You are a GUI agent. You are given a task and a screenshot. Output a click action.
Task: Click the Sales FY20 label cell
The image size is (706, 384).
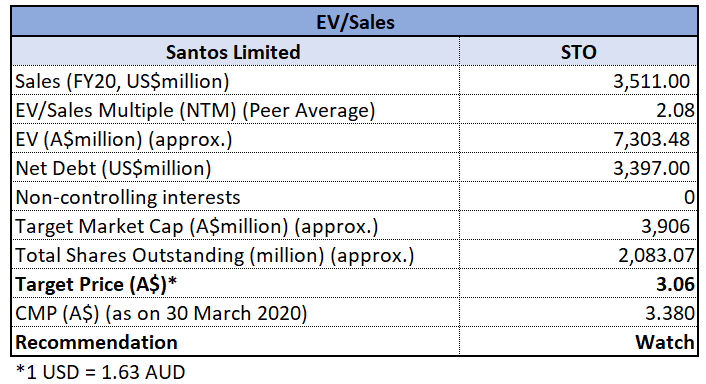(235, 81)
